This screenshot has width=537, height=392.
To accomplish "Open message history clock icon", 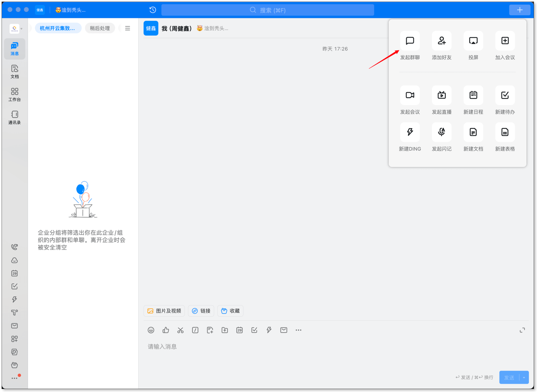I will [153, 10].
